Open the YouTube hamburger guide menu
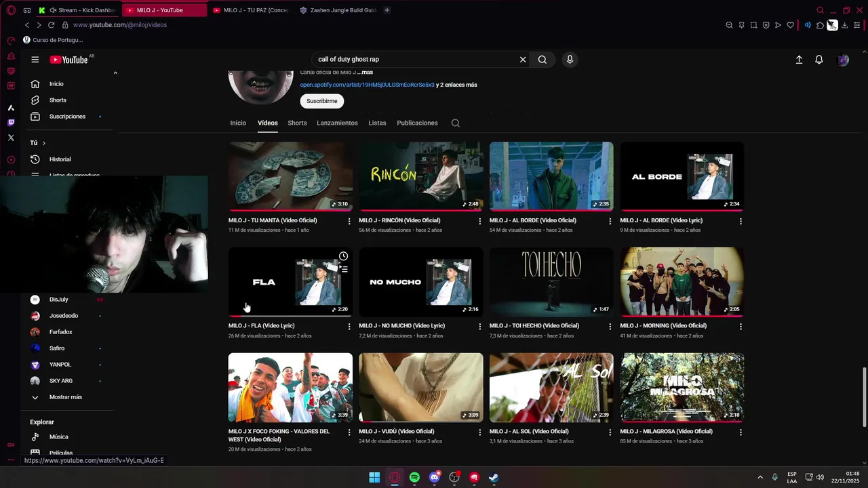 click(35, 60)
